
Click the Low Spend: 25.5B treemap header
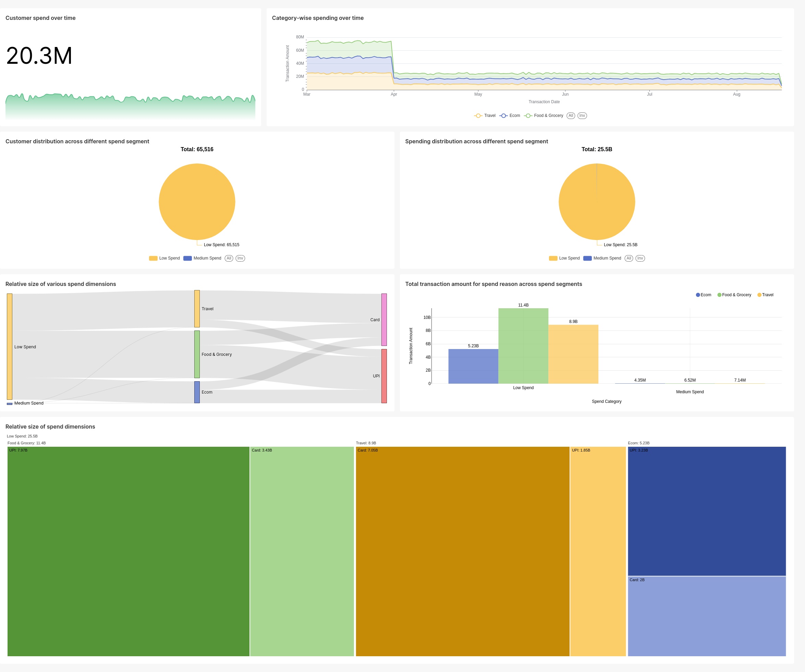22,436
